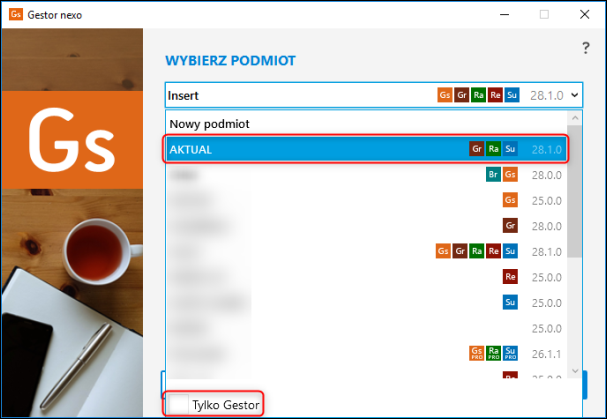Click the teal Br badge in the list

point(493,174)
